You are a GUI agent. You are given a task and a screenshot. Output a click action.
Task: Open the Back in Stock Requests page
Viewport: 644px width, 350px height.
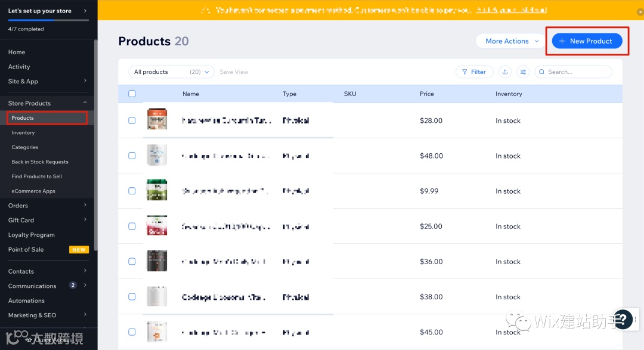[40, 162]
